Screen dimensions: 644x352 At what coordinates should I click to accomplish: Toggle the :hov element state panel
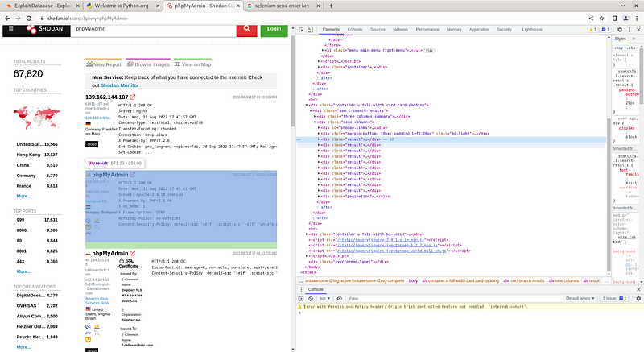pos(618,48)
